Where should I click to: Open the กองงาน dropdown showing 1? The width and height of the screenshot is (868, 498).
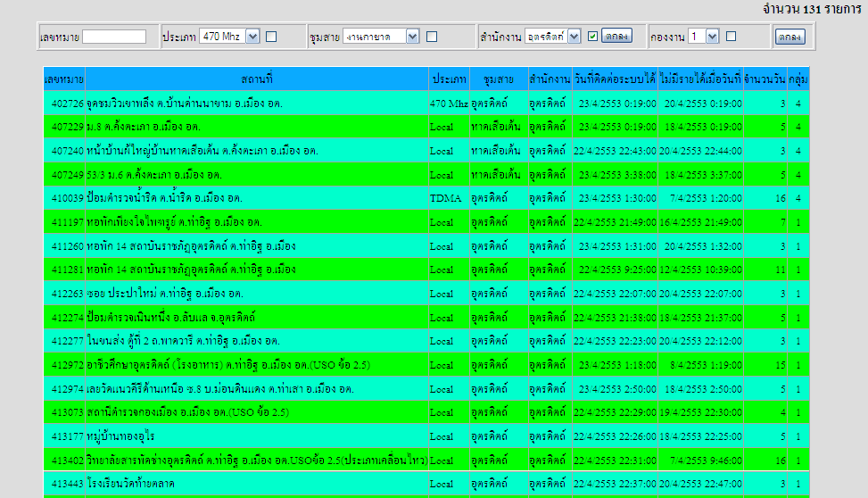click(703, 37)
